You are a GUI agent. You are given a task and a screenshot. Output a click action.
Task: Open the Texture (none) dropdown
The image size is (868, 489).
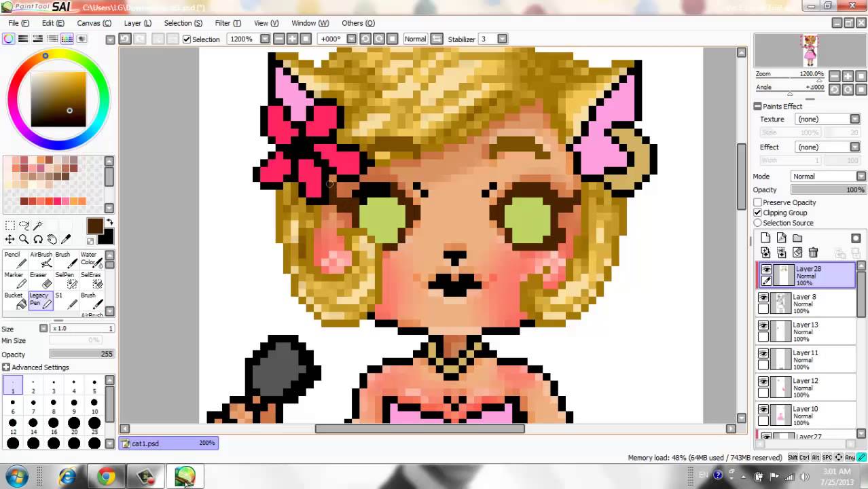point(854,119)
